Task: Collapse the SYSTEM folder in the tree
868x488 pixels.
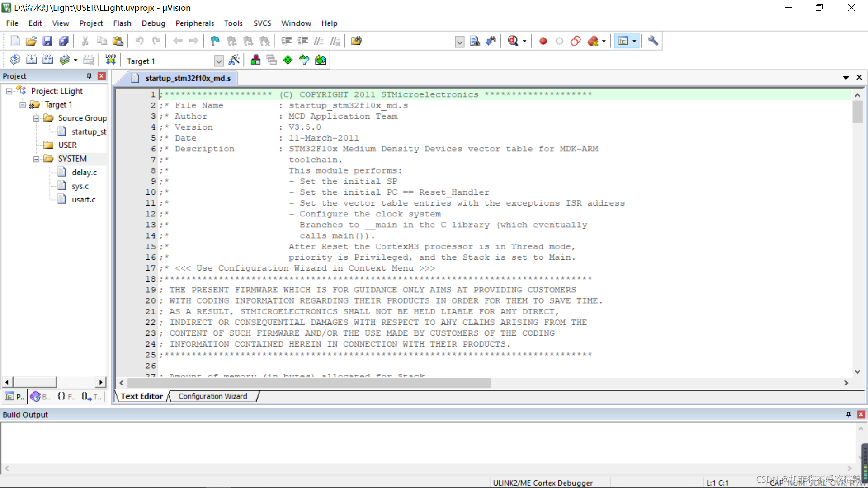Action: pos(36,159)
